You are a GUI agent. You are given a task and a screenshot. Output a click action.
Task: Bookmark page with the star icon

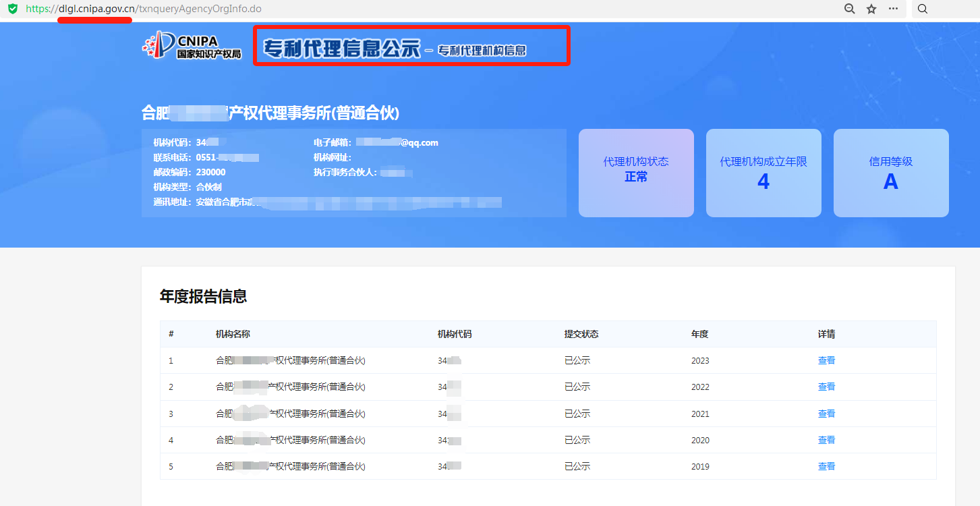click(x=871, y=9)
